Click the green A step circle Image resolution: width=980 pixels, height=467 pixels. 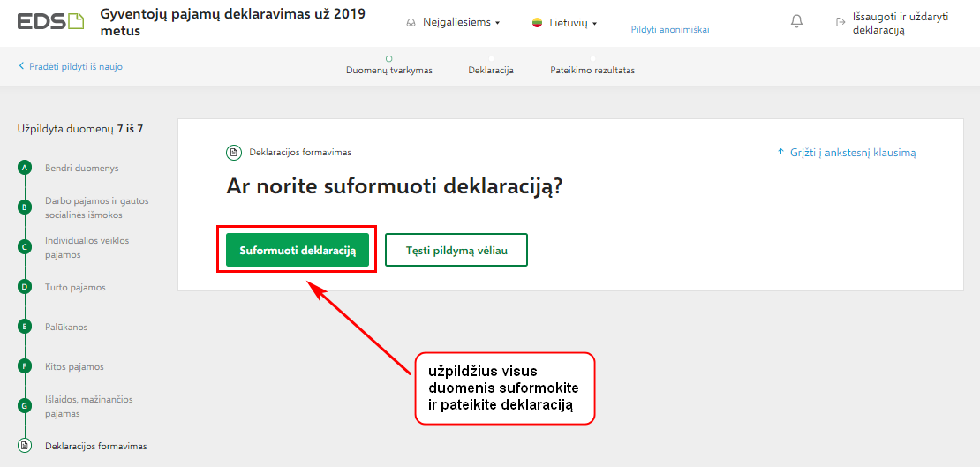click(25, 168)
